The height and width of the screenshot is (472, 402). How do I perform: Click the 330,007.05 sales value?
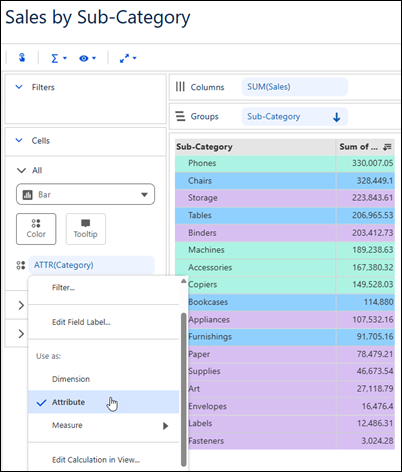pos(373,163)
